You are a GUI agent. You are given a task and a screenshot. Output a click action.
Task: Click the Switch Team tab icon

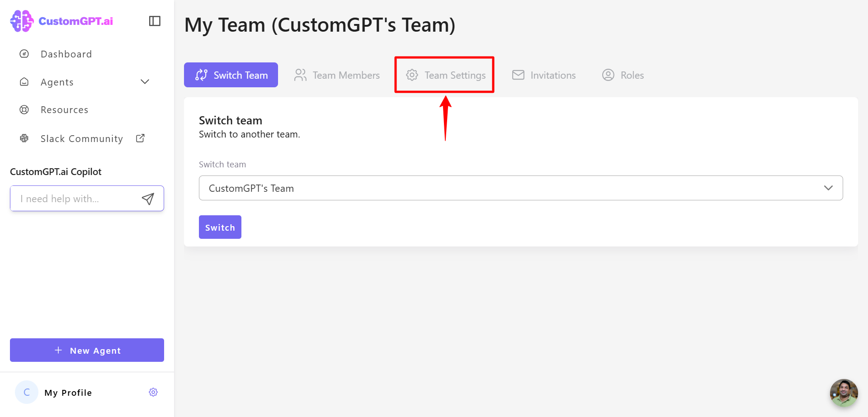201,75
